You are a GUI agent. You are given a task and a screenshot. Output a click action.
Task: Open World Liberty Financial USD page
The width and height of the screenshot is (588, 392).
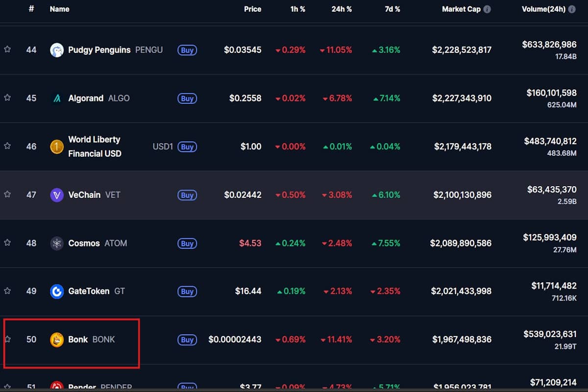[x=95, y=147]
